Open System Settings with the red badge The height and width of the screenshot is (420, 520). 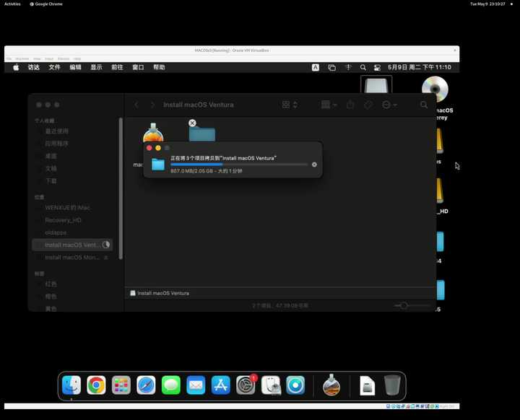246,385
